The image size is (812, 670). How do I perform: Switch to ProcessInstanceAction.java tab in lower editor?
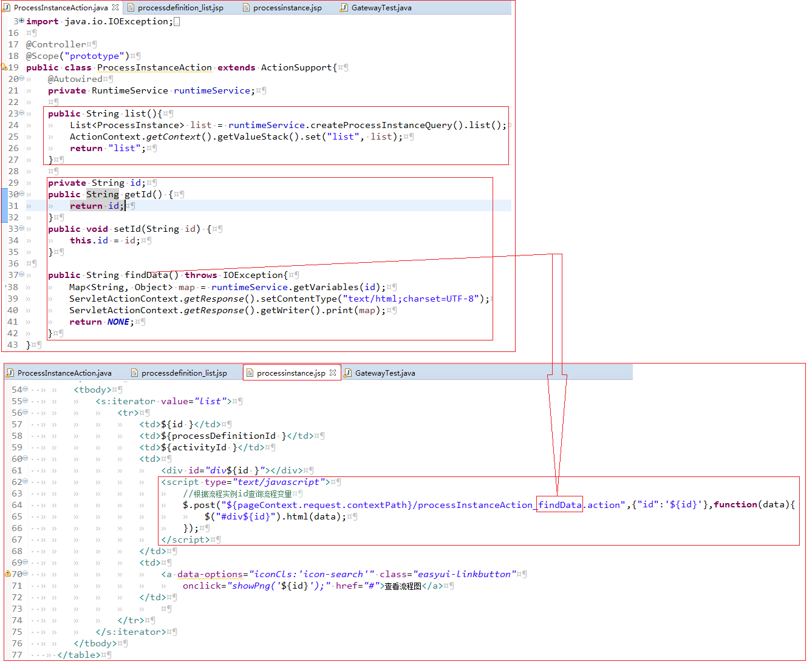pos(64,373)
